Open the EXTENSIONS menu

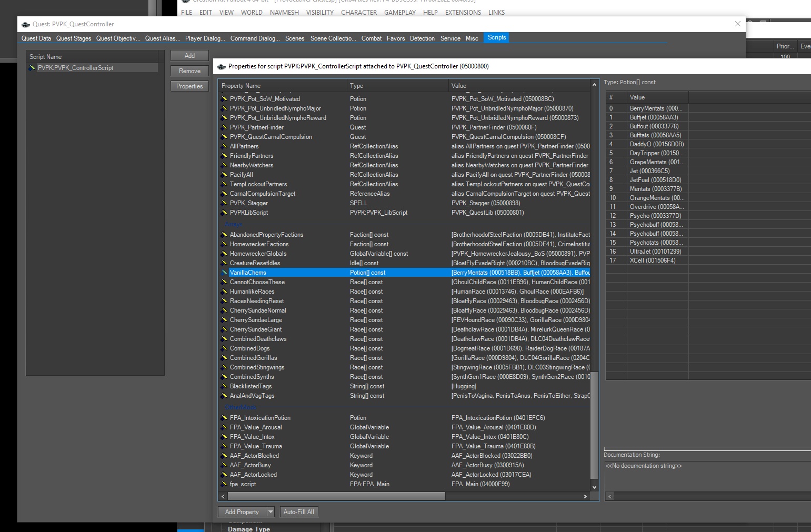[463, 13]
